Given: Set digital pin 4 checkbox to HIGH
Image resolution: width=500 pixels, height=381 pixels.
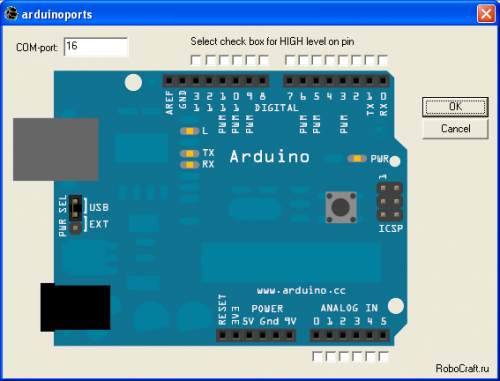Looking at the screenshot, I should pyautogui.click(x=330, y=60).
